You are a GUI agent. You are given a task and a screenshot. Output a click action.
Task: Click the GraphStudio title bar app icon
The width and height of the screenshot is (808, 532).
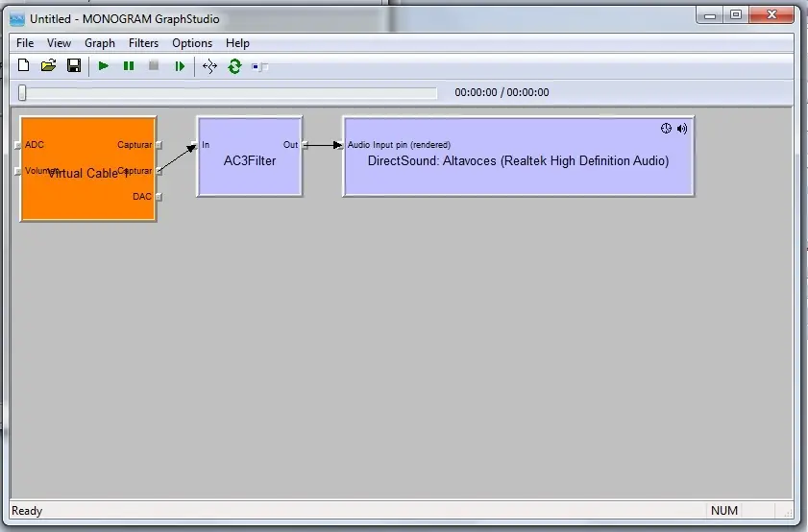17,19
